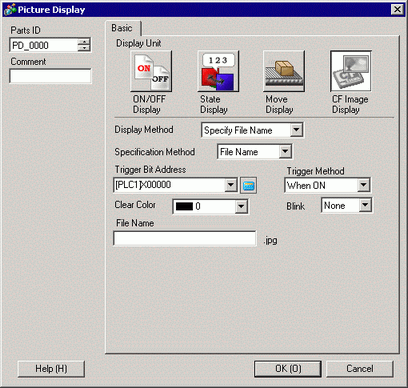Image resolution: width=408 pixels, height=388 pixels.
Task: Expand the Blink dropdown list
Action: coord(365,205)
